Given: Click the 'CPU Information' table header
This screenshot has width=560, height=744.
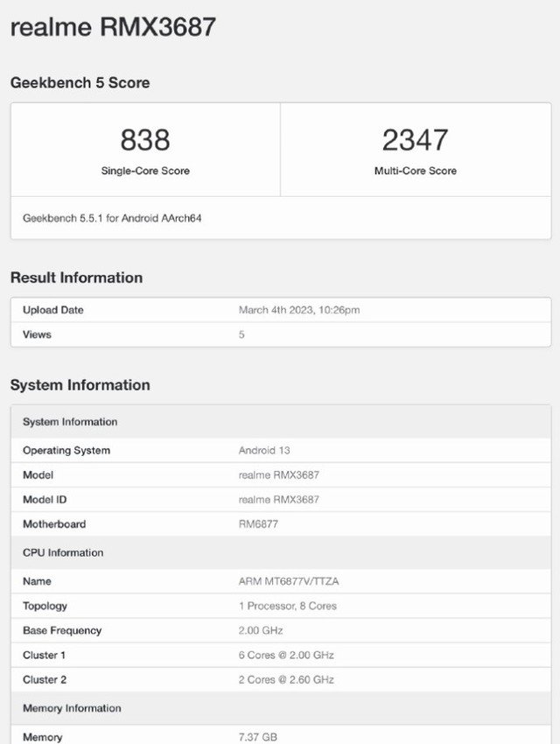Looking at the screenshot, I should tap(281, 553).
